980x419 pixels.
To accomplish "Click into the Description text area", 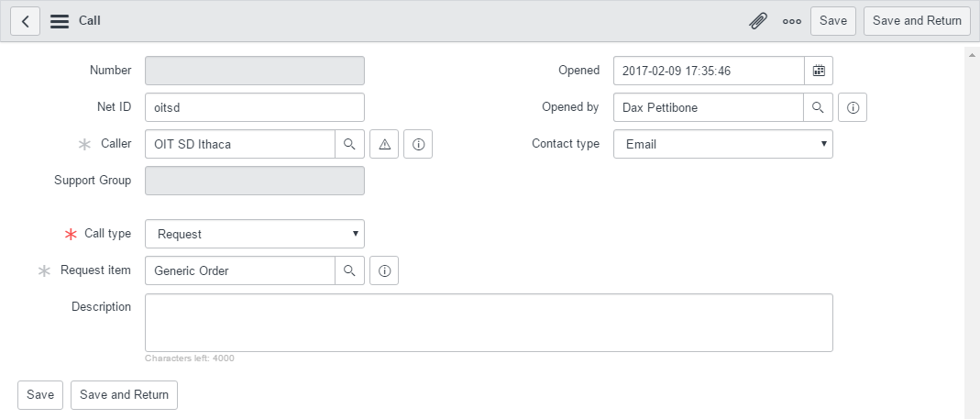I will pos(489,323).
